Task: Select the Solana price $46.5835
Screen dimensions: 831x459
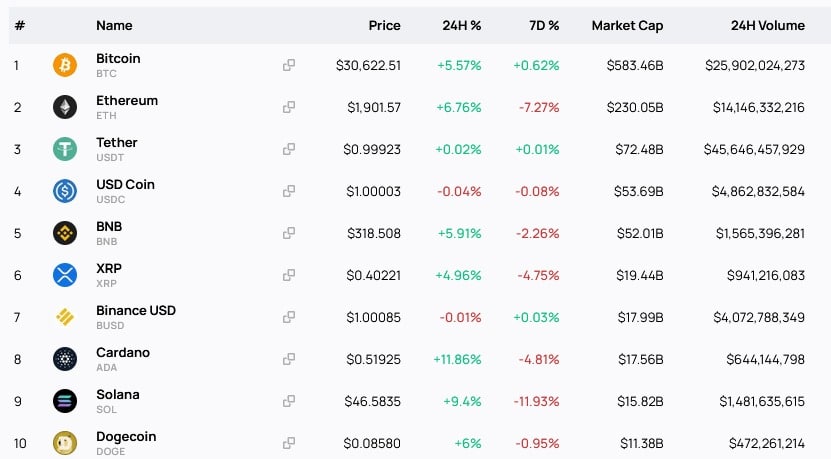Action: coord(373,401)
